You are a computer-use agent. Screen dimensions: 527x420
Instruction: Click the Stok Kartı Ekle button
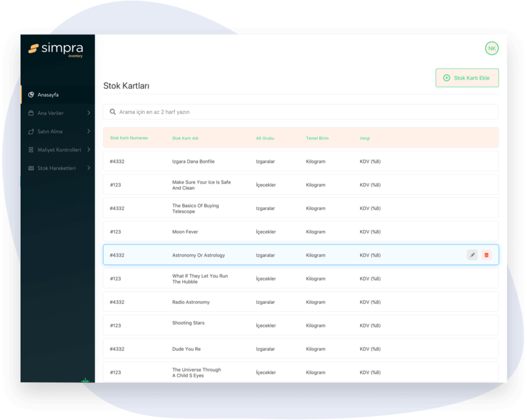pyautogui.click(x=467, y=78)
